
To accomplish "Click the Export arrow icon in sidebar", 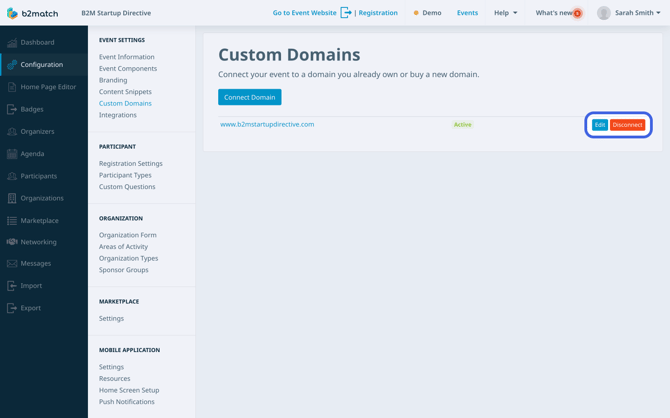I will point(12,308).
